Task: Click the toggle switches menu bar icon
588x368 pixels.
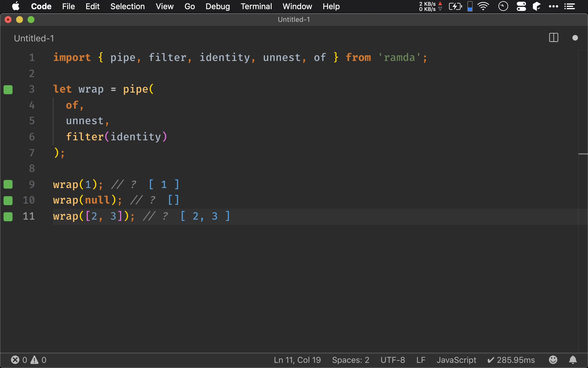Action: coord(521,6)
